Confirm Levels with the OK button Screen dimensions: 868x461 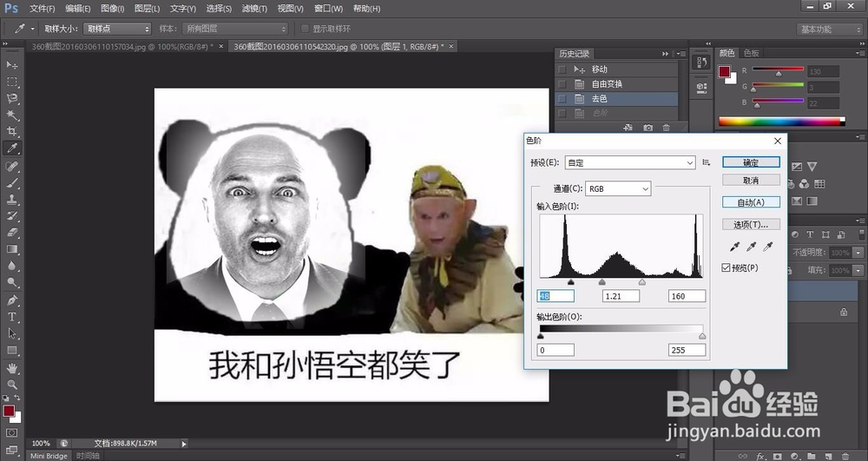[x=751, y=162]
